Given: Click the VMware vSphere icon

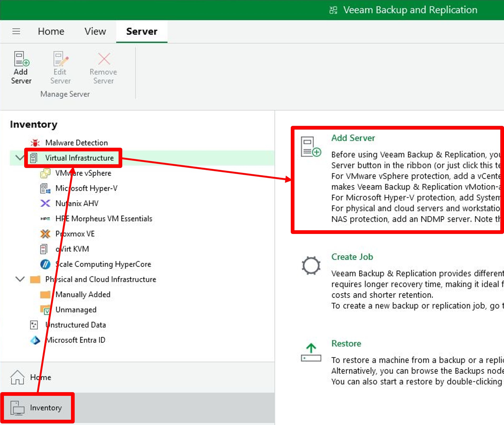Looking at the screenshot, I should pyautogui.click(x=45, y=173).
